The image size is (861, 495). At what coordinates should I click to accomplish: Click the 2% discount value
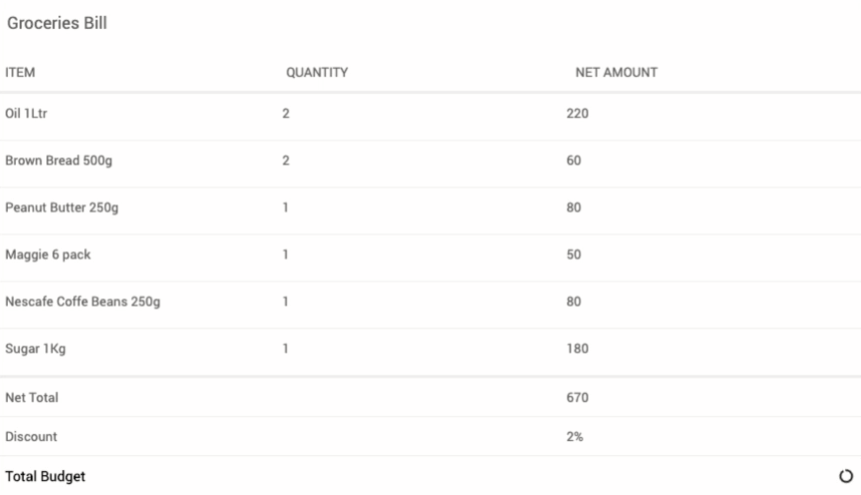(575, 437)
